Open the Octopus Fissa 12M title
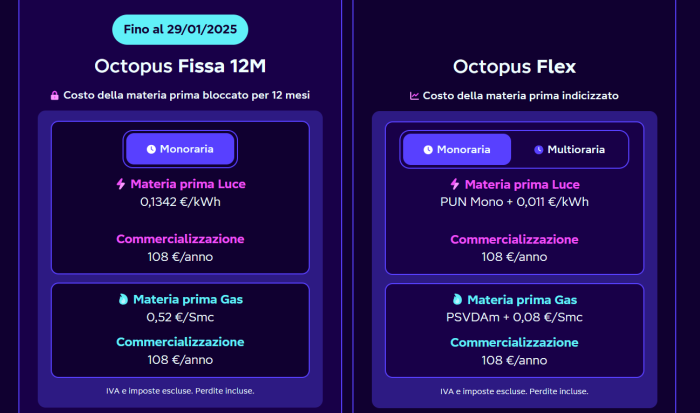 pyautogui.click(x=180, y=67)
